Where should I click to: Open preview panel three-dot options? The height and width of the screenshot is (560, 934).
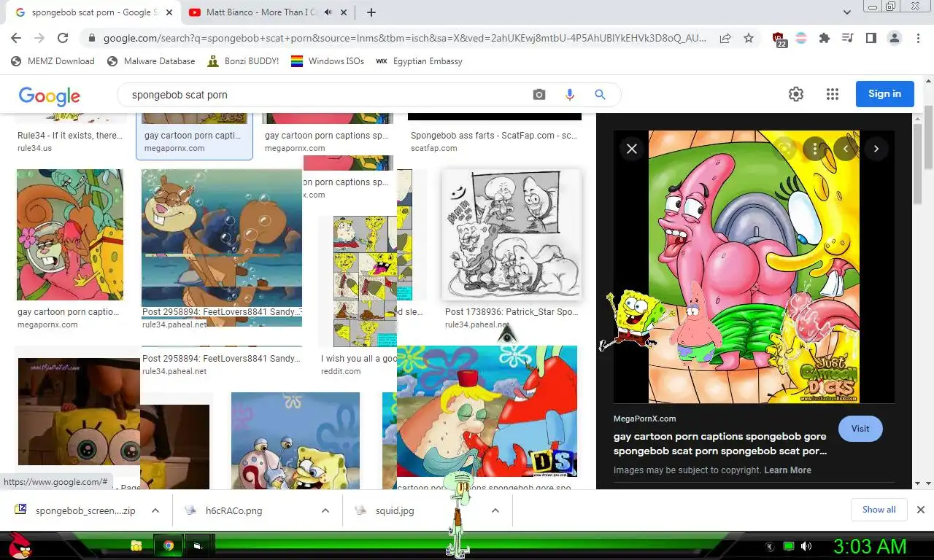(x=814, y=149)
